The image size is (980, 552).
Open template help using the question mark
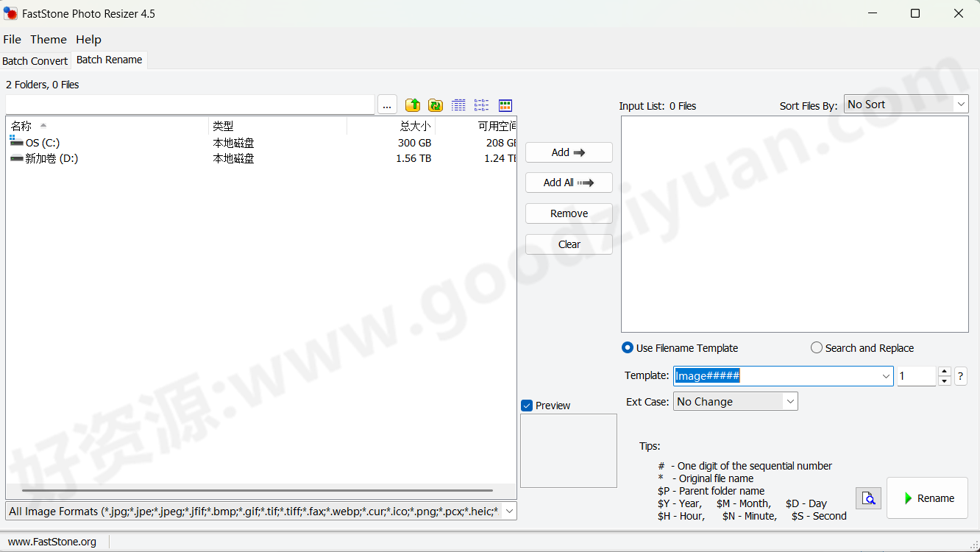(x=960, y=376)
